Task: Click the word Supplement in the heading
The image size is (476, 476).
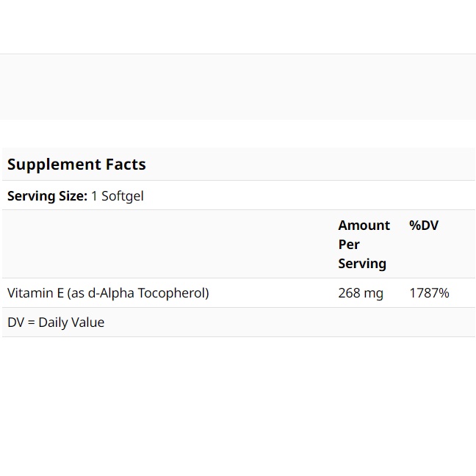Action: tap(54, 165)
